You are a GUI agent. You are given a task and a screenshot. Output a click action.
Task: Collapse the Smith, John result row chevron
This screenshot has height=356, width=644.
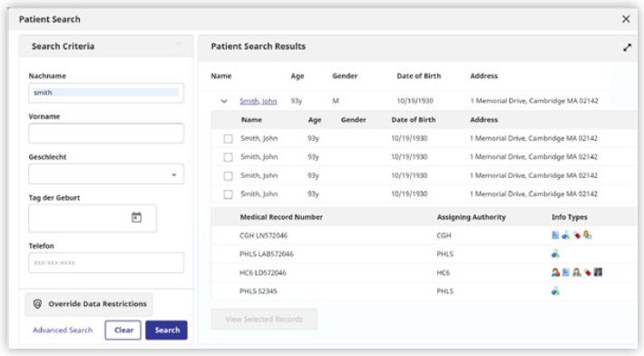pos(224,101)
